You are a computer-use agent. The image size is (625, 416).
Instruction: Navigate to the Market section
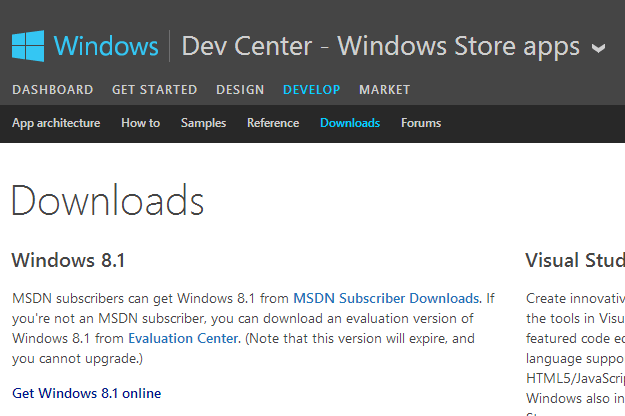tap(384, 90)
